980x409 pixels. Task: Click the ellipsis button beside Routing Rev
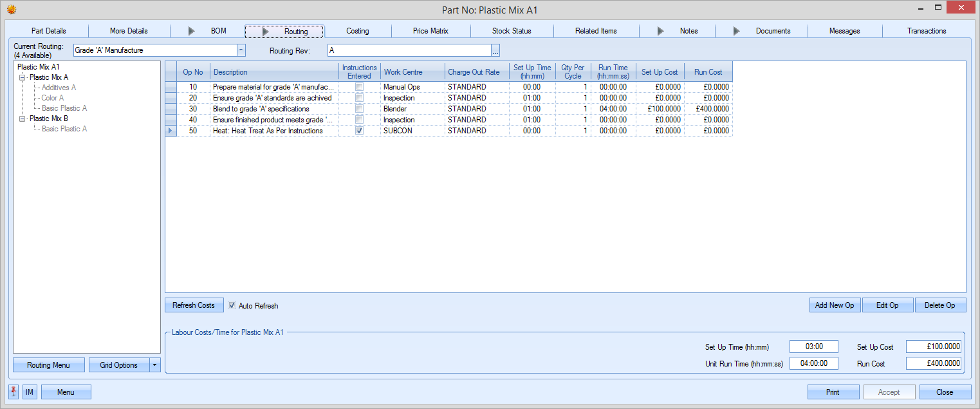(495, 50)
